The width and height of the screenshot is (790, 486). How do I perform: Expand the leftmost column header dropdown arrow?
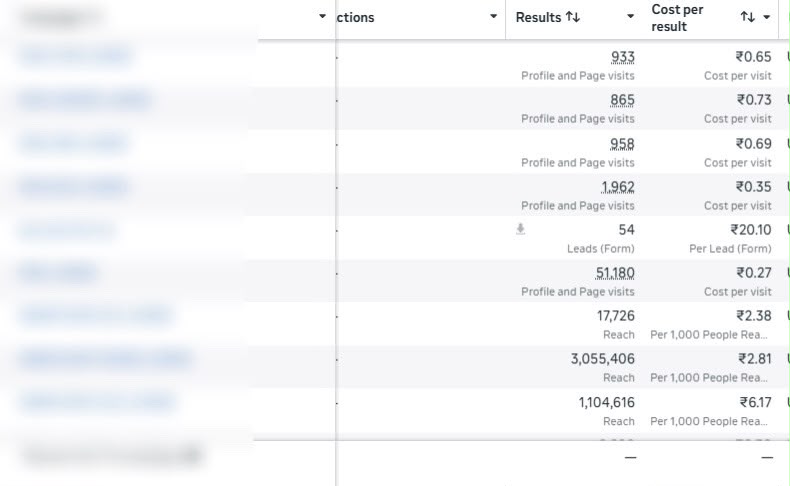pyautogui.click(x=322, y=17)
